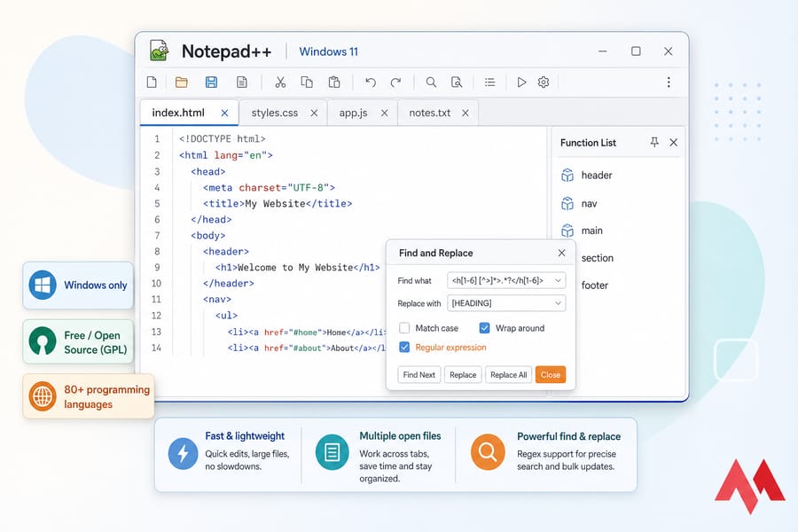This screenshot has width=798, height=532.
Task: Expand the Replace with dropdown arrow
Action: point(558,303)
